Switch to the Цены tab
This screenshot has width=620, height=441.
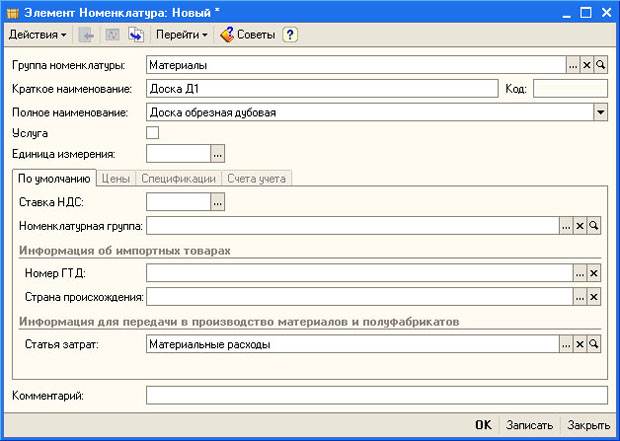point(115,179)
